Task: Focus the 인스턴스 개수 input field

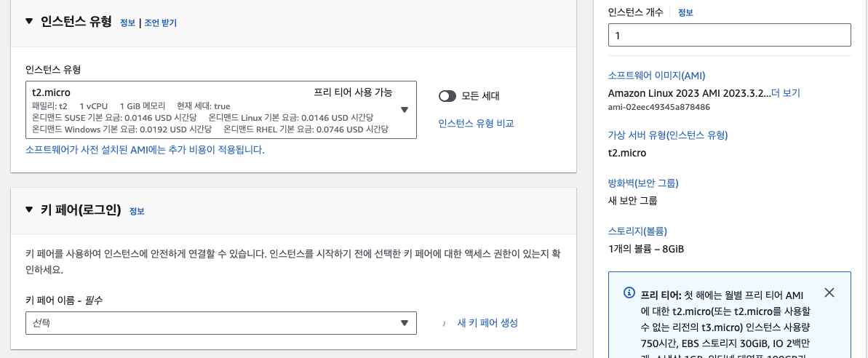Action: point(729,35)
